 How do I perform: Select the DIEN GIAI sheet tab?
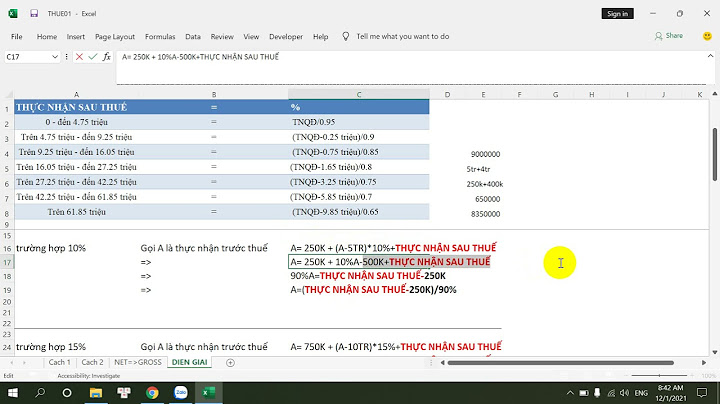190,362
